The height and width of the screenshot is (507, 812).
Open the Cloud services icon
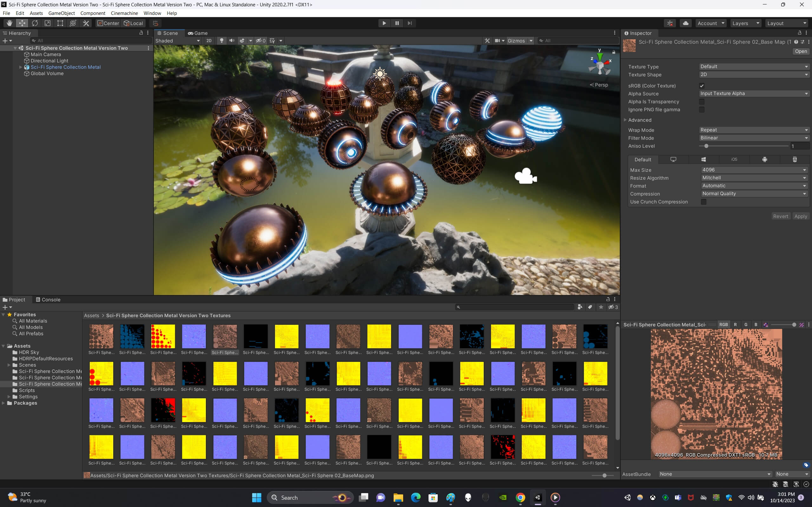tap(685, 23)
